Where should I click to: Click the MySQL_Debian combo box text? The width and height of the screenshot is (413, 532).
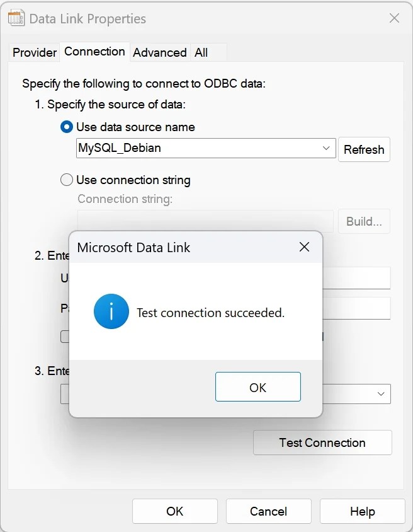click(189, 149)
